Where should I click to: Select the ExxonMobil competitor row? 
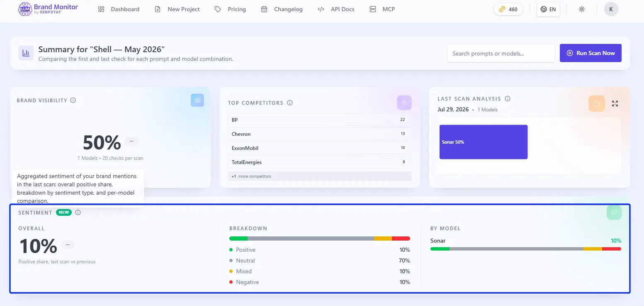pyautogui.click(x=320, y=148)
